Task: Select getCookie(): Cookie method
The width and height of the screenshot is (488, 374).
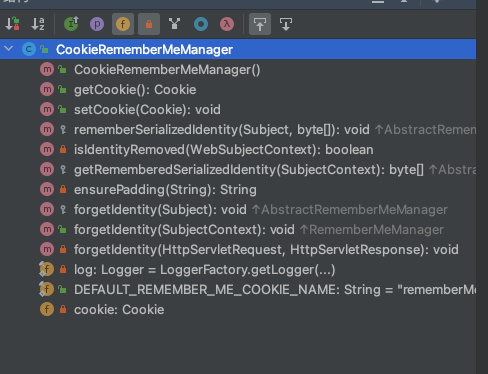Action: coord(135,90)
